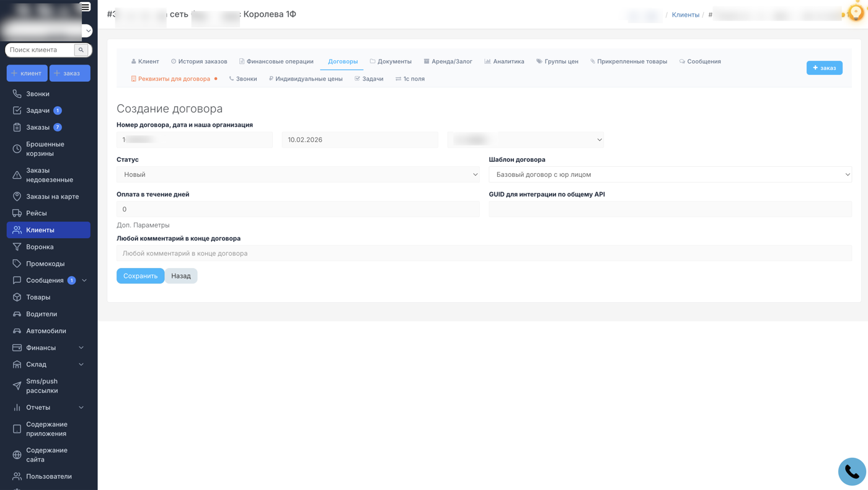Click the search magnifier icon
The image size is (868, 490).
81,50
